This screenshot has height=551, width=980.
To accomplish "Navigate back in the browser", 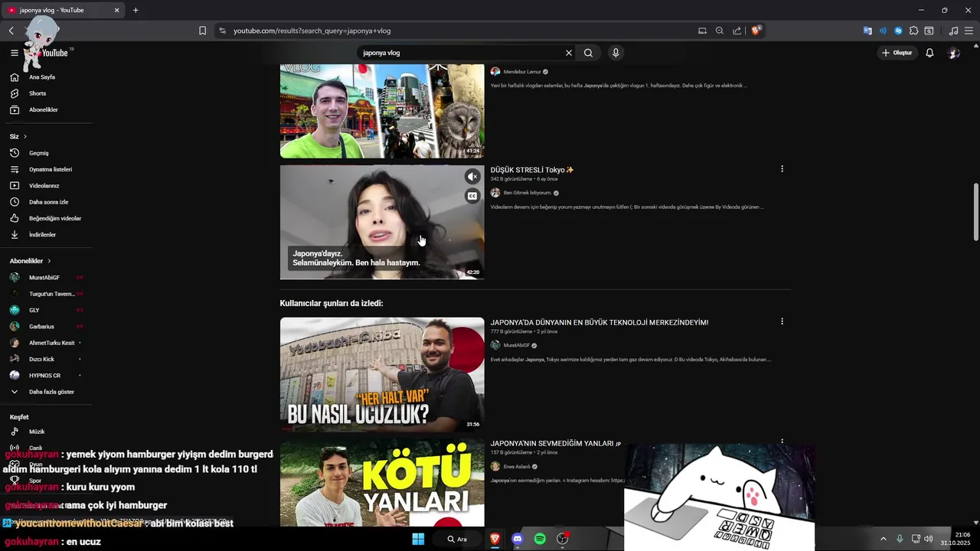I will (11, 31).
